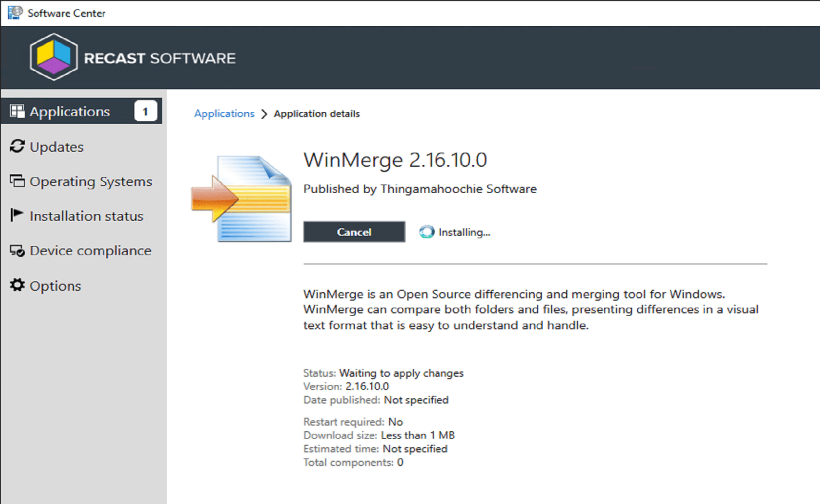Open the Options text label in sidebar
Image resolution: width=820 pixels, height=504 pixels.
point(55,286)
